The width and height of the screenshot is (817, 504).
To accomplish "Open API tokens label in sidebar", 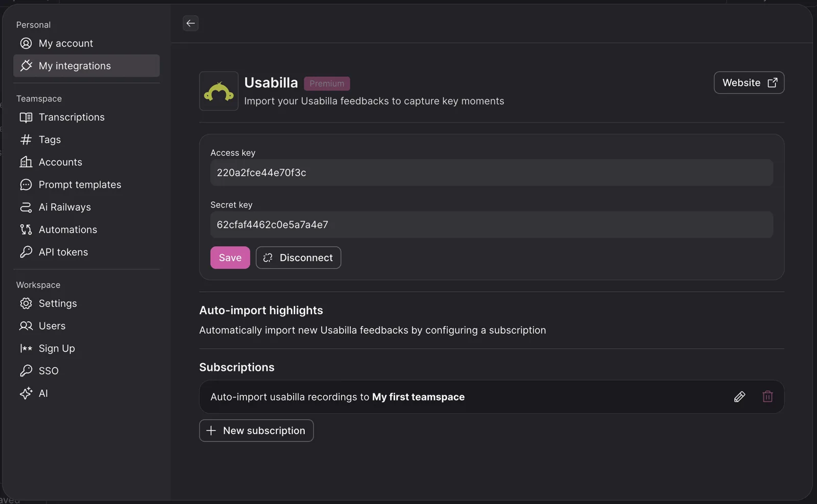I will click(x=63, y=252).
